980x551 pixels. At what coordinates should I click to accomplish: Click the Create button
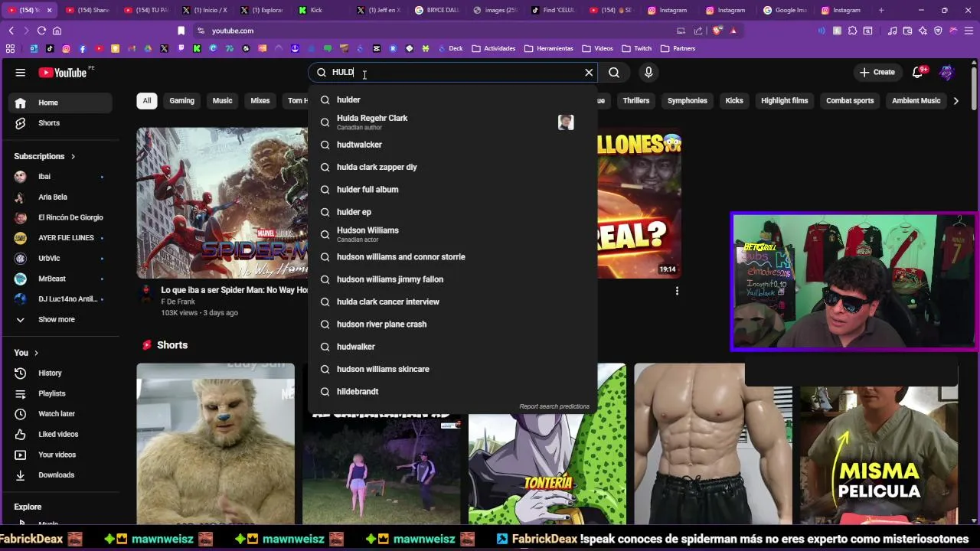tap(877, 73)
